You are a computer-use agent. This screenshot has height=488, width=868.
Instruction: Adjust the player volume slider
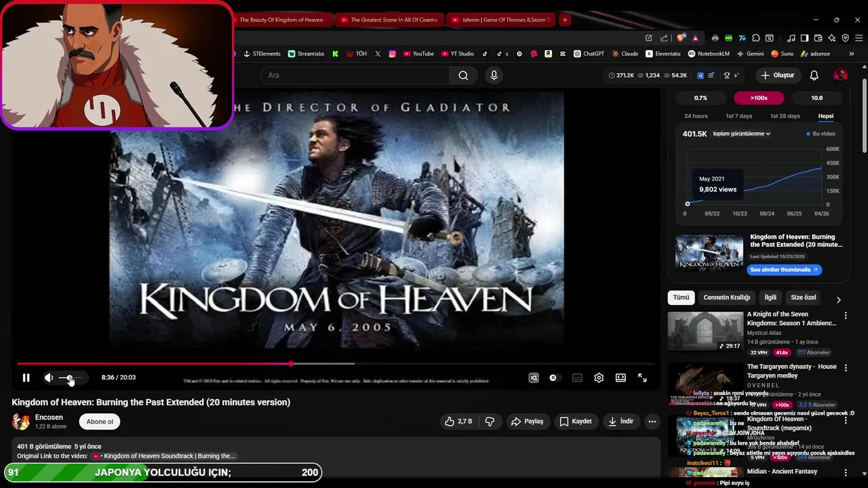(x=71, y=378)
